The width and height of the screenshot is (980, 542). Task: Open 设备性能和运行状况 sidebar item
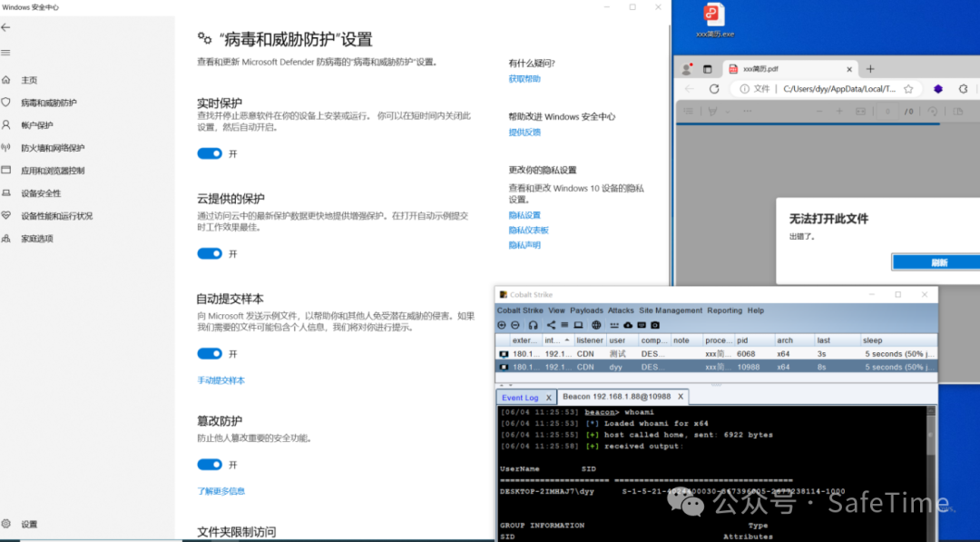(x=56, y=216)
